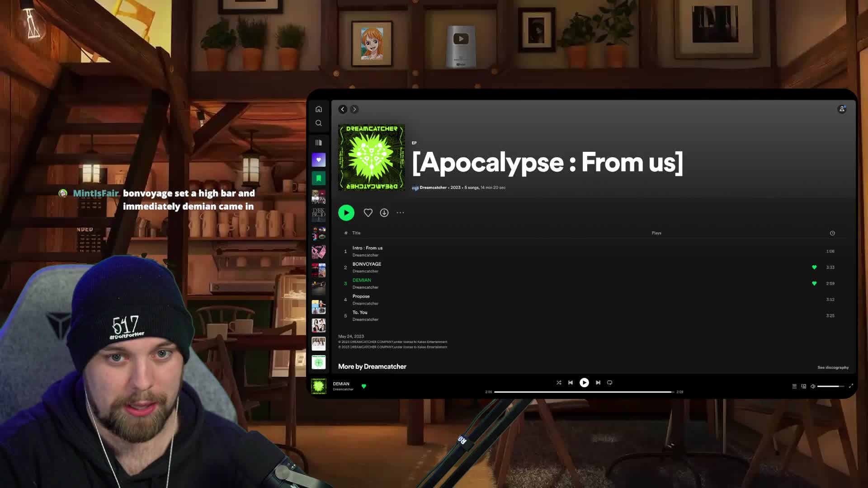Image resolution: width=868 pixels, height=488 pixels.
Task: Adjust the volume slider
Action: [x=830, y=386]
